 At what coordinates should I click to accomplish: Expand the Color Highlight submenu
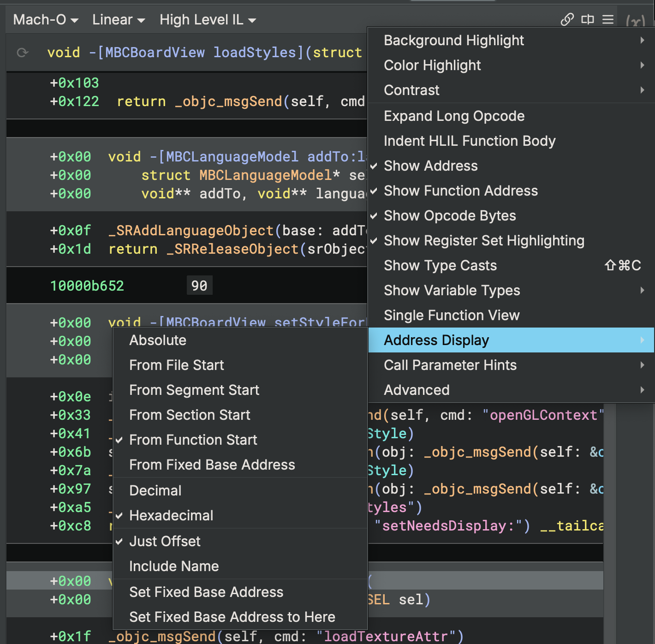pos(512,66)
